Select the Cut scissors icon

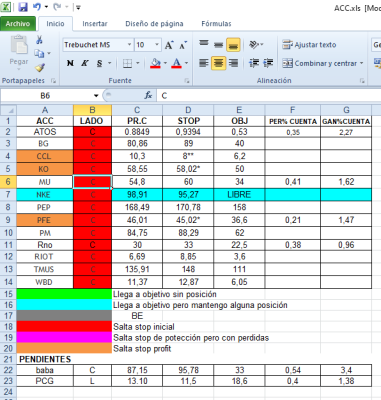39,40
